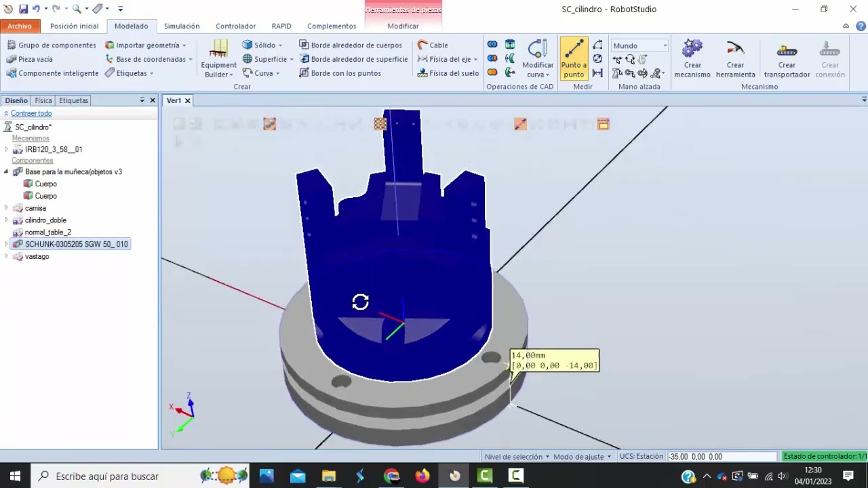Viewport: 868px width, 488px height.
Task: Select the angle measure icon in Medir
Action: [597, 45]
